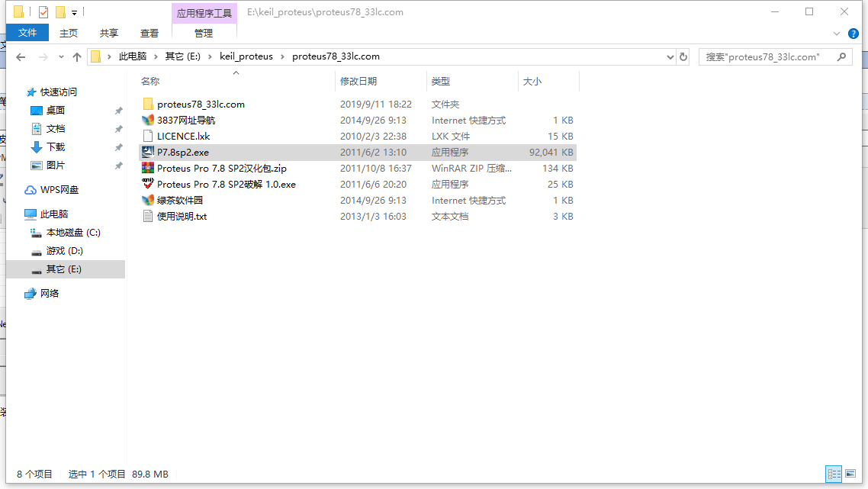Select the 3837网址导航 shortcut icon
868x489 pixels.
[x=148, y=121]
